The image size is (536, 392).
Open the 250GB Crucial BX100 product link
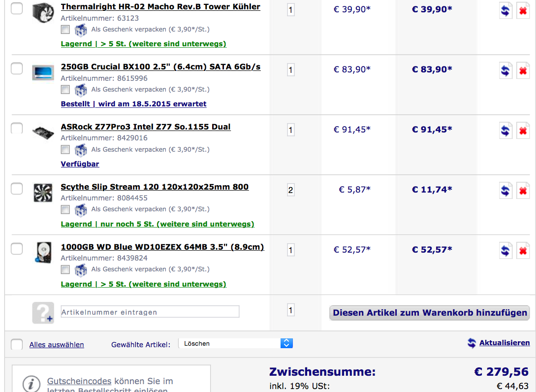coord(160,67)
